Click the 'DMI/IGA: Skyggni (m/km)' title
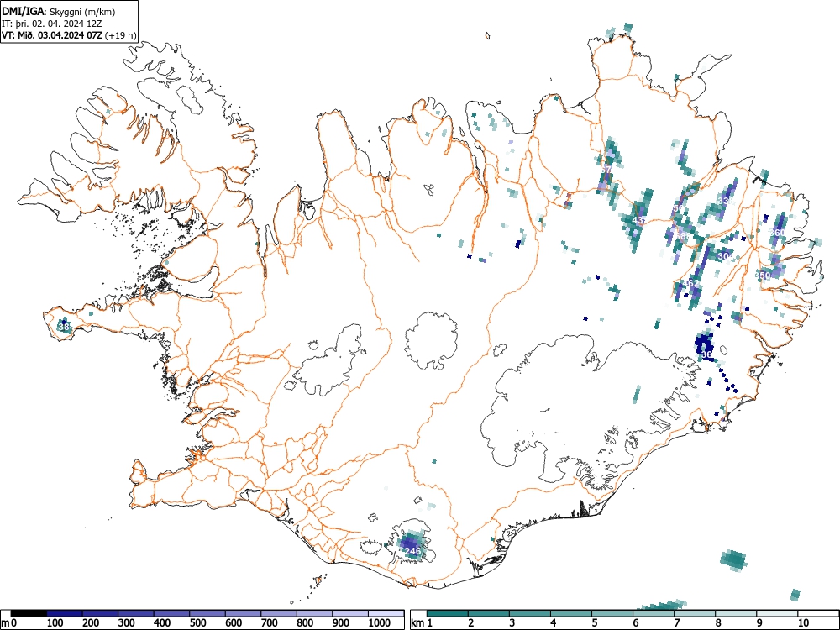Viewport: 840px width, 630px height. click(x=59, y=12)
